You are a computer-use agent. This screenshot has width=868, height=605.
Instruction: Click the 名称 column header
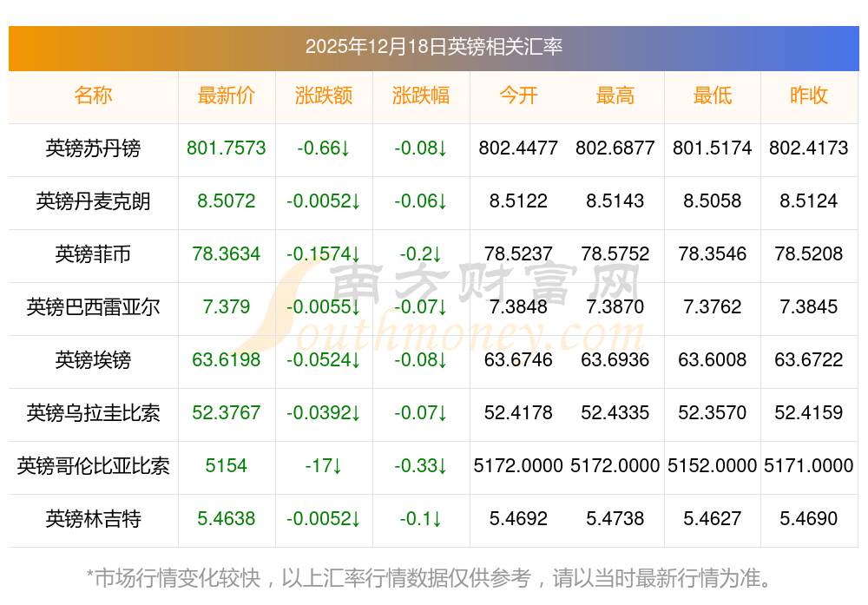(93, 95)
